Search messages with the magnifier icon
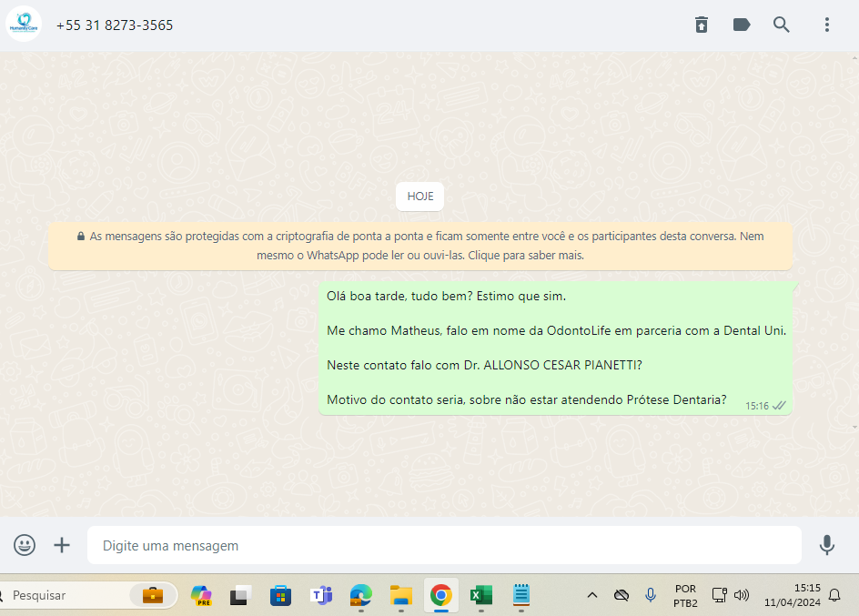The width and height of the screenshot is (859, 616). point(782,25)
